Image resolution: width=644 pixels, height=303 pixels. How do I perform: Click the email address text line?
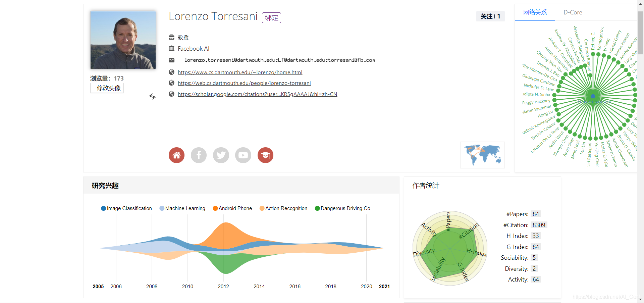pos(280,60)
